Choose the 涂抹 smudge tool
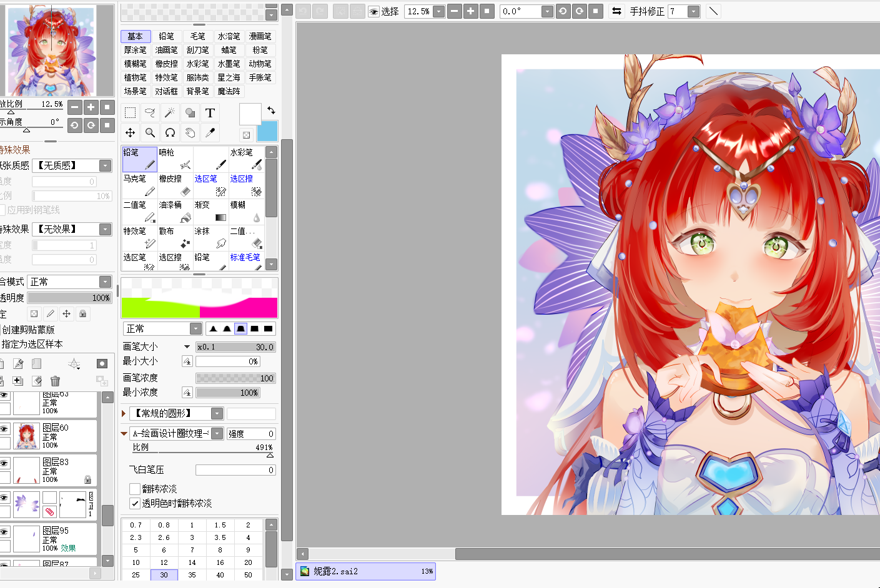Screen dimensions: 880x588 211,238
